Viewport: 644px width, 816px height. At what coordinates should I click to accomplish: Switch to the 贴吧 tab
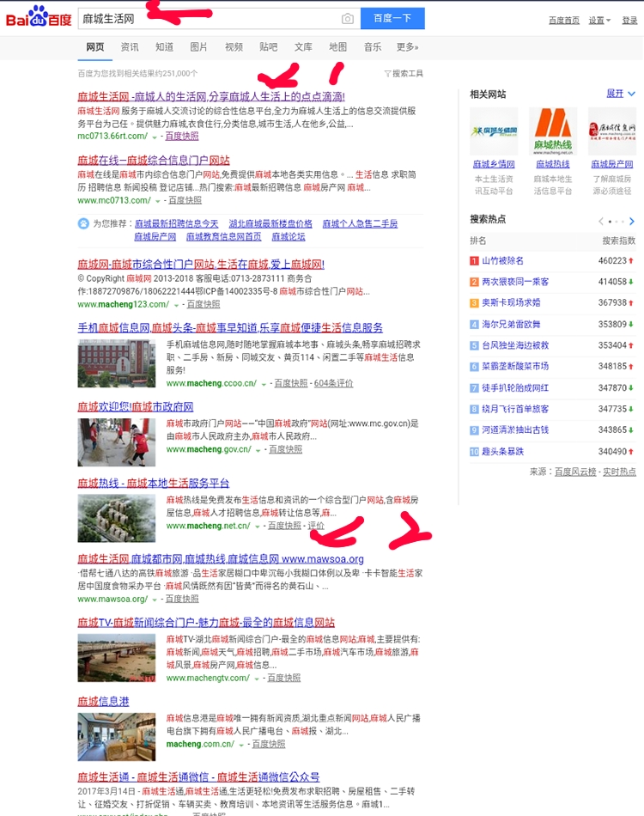[x=269, y=47]
